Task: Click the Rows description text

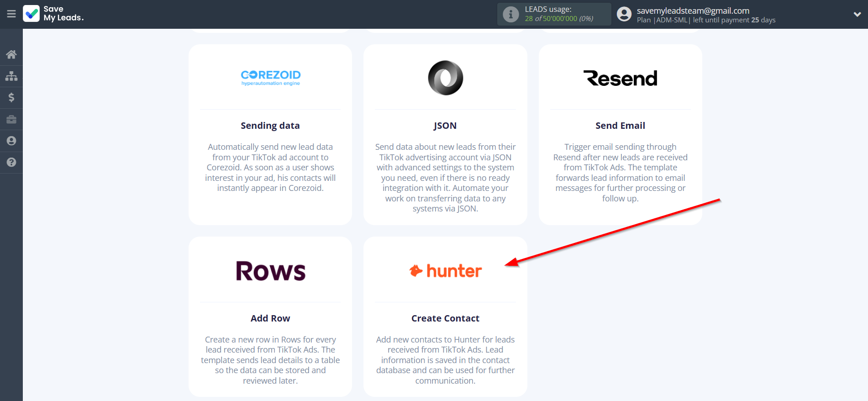Action: coord(270,360)
